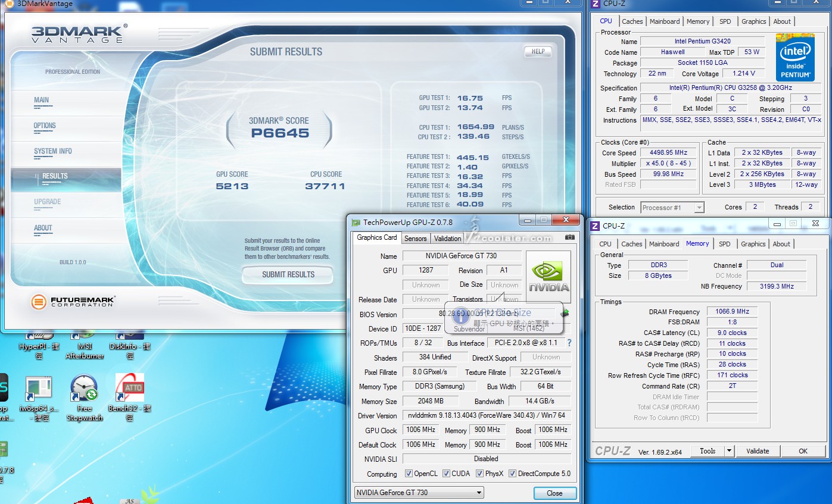Open Mainboard tab in top CPU-Z window

pos(665,21)
